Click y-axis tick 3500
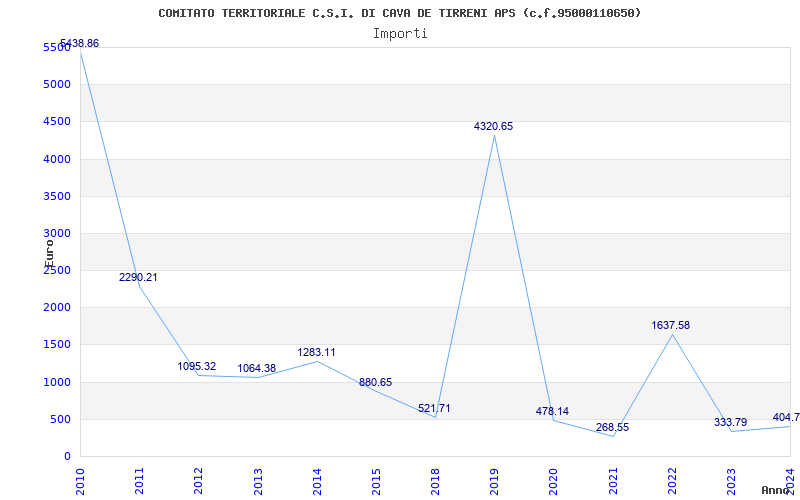This screenshot has width=800, height=500. pyautogui.click(x=57, y=196)
